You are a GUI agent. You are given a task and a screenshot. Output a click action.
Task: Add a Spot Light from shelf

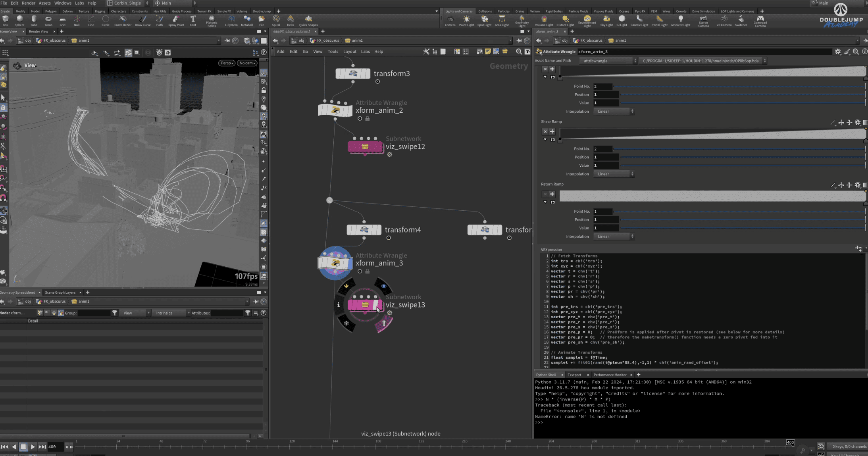484,21
